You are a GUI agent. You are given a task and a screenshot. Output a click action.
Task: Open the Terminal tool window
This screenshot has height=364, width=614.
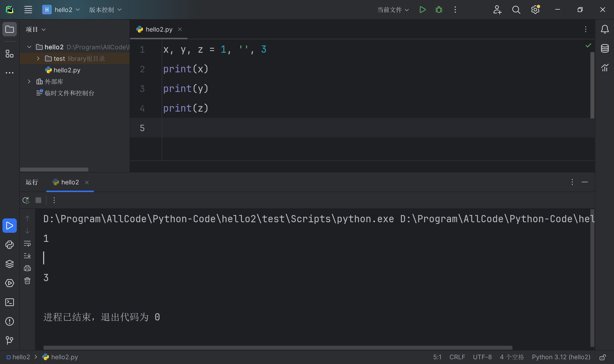click(x=10, y=302)
